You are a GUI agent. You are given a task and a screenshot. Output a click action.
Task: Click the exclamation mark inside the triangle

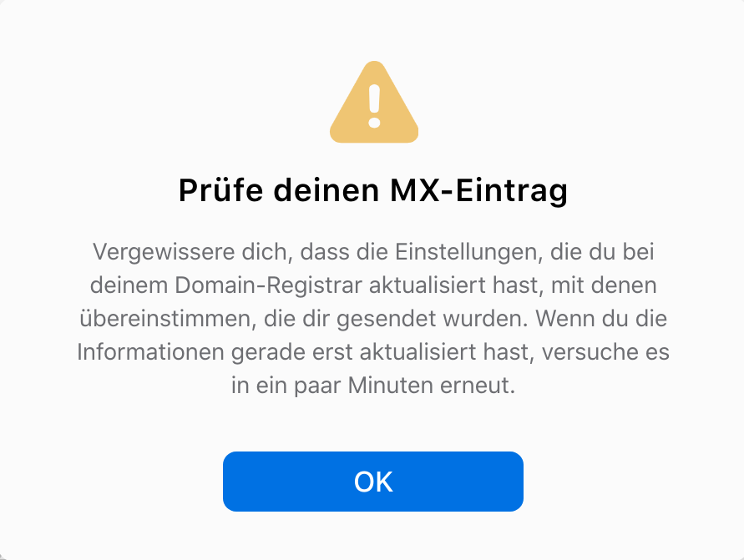tap(374, 106)
